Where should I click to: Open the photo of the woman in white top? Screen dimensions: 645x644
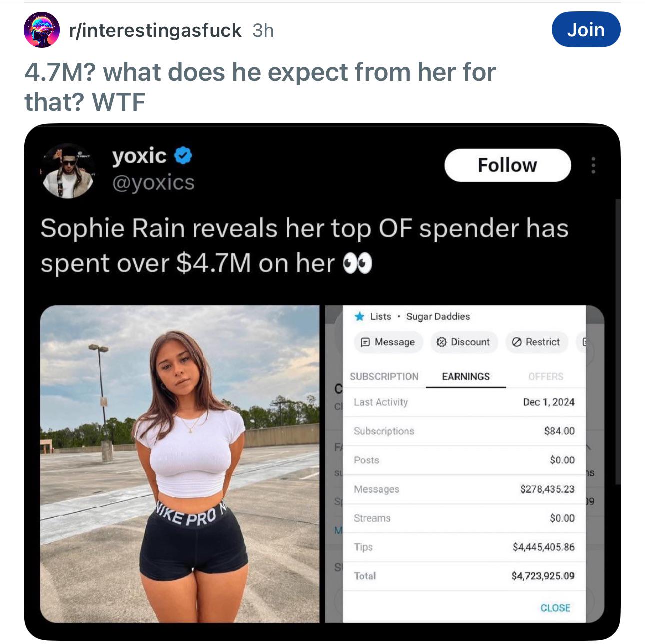click(180, 464)
